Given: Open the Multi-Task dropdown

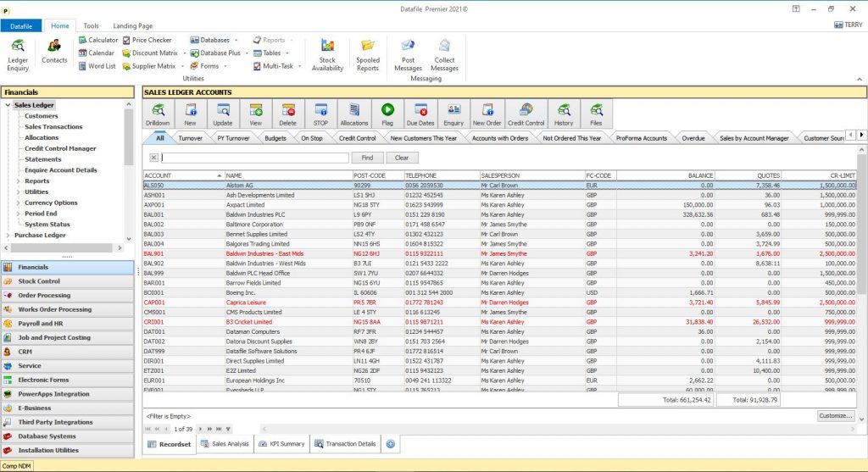Looking at the screenshot, I should coord(299,66).
